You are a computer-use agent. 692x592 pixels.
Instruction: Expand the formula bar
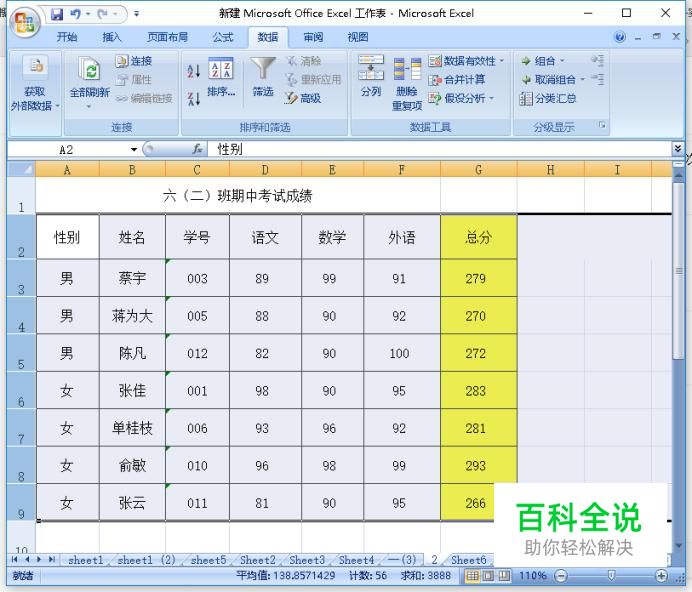(x=677, y=149)
